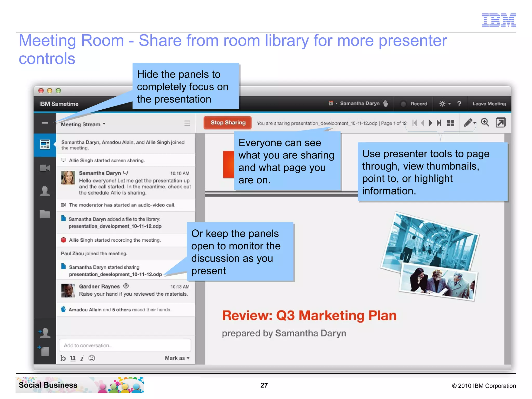Click the 'Page 1 of 12' status text
532x399 pixels.
click(394, 123)
